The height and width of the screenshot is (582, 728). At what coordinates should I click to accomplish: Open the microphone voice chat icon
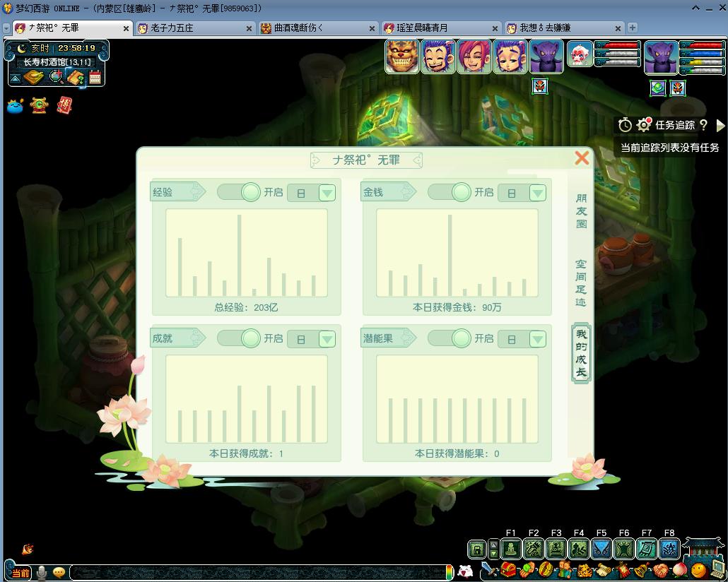(42, 574)
